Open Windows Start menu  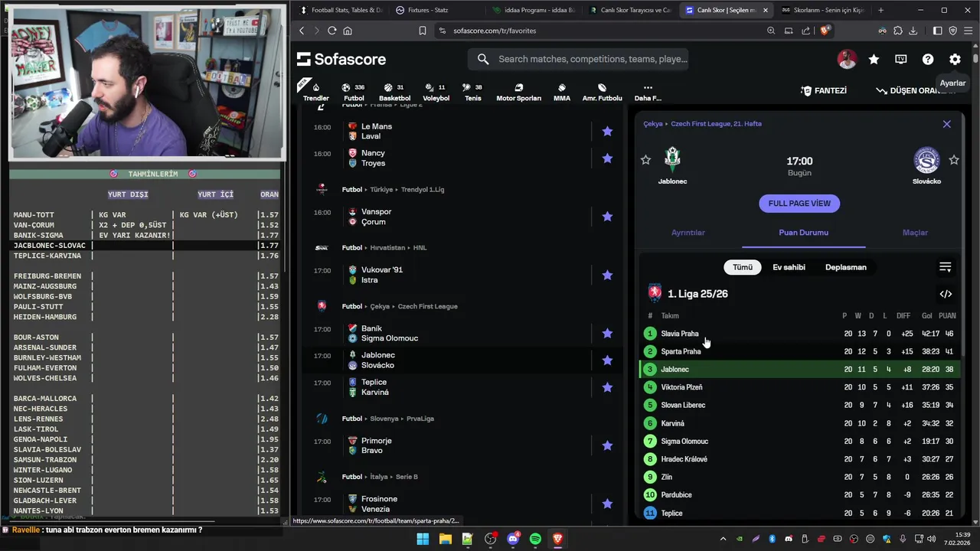click(423, 539)
